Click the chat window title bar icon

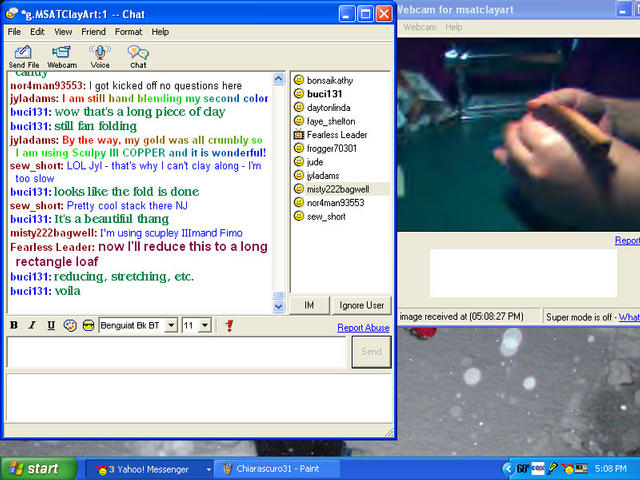pos(11,14)
